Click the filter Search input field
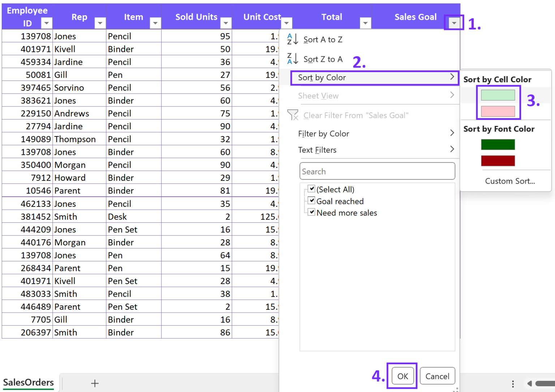555x392 pixels. point(377,171)
